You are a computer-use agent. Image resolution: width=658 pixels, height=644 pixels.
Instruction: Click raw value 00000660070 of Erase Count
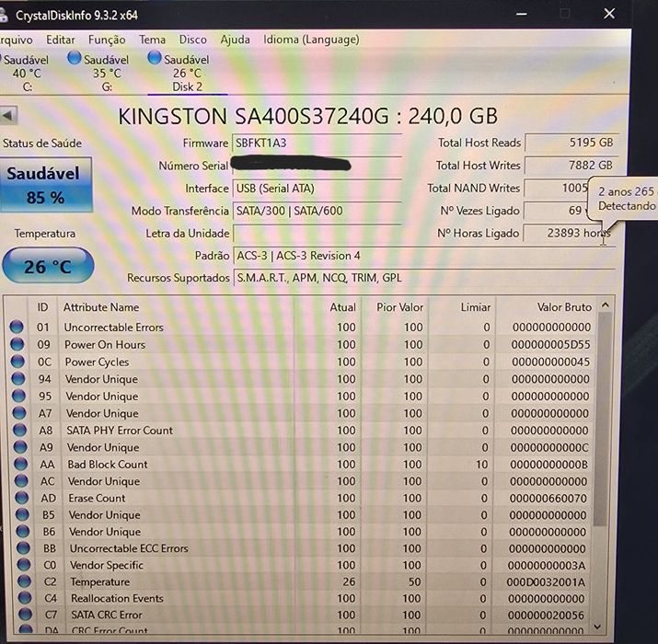pyautogui.click(x=548, y=498)
